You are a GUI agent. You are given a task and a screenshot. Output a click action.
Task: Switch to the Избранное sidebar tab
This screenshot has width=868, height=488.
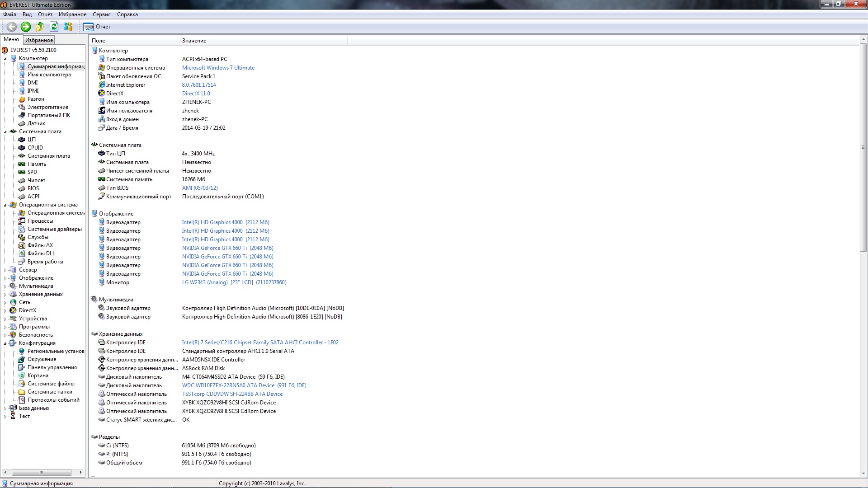click(39, 40)
